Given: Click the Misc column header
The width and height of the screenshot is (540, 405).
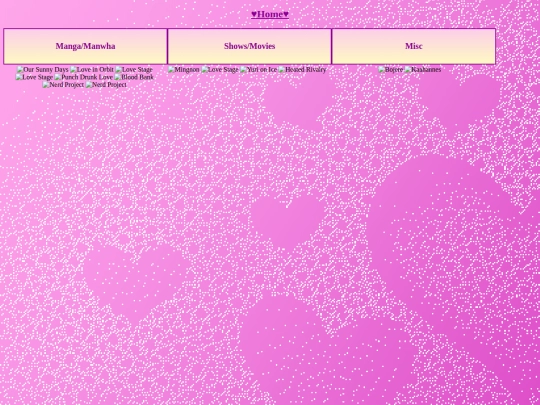Looking at the screenshot, I should 414,46.
